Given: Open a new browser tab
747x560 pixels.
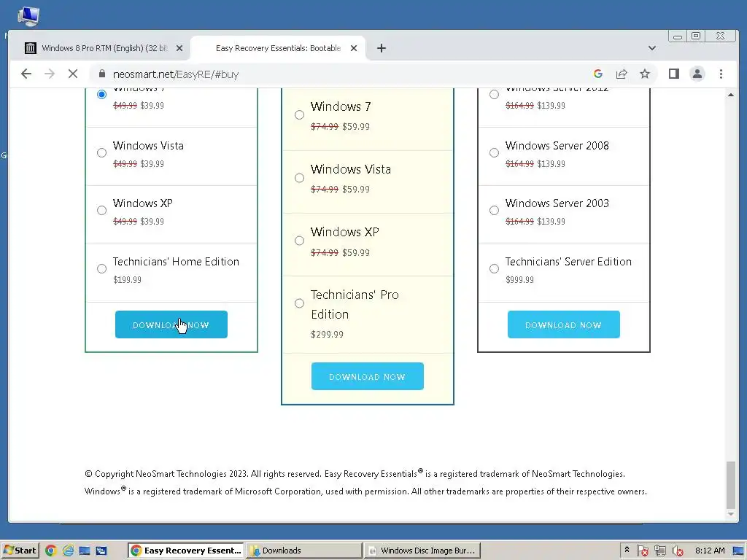Looking at the screenshot, I should [381, 48].
